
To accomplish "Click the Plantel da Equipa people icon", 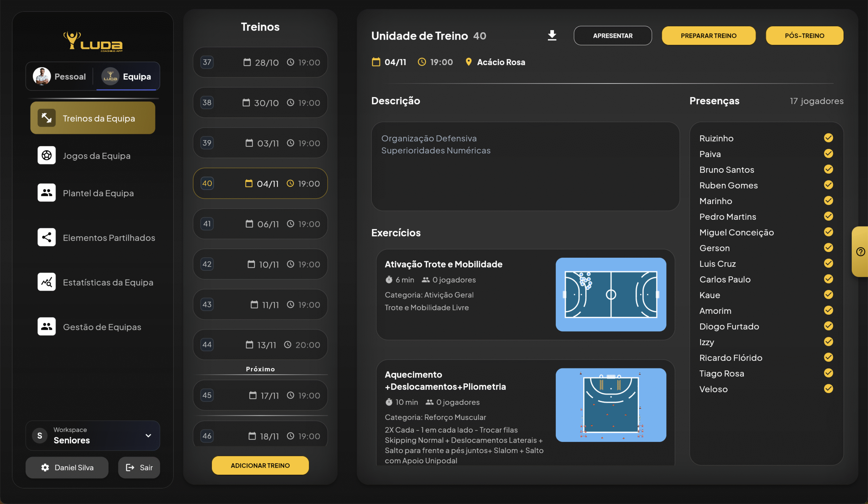I will [x=46, y=193].
